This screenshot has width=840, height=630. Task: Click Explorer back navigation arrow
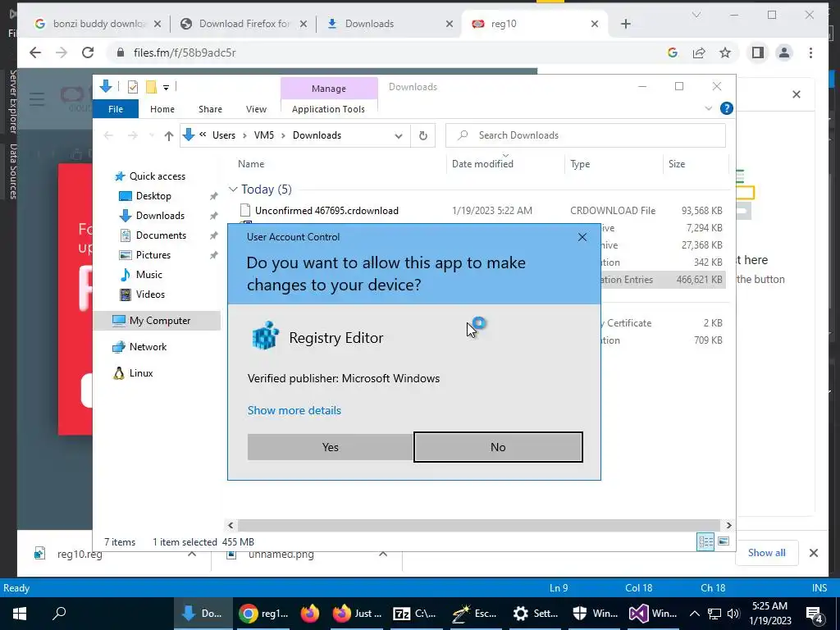tap(109, 135)
